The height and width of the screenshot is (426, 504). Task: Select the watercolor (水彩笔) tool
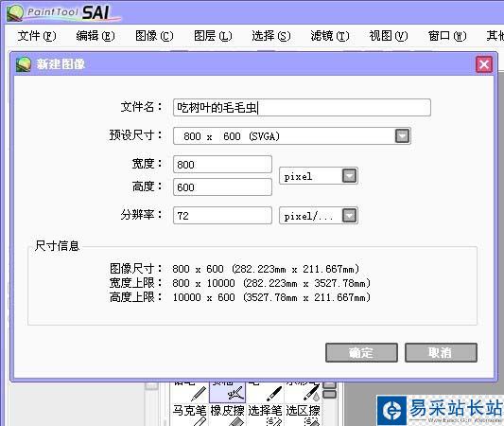pyautogui.click(x=303, y=393)
